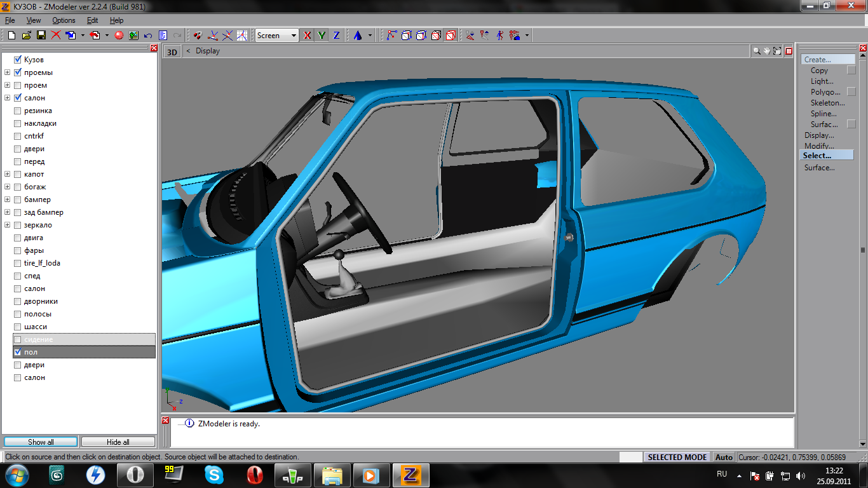868x488 pixels.
Task: Show the капот object via checkbox
Action: (x=18, y=174)
